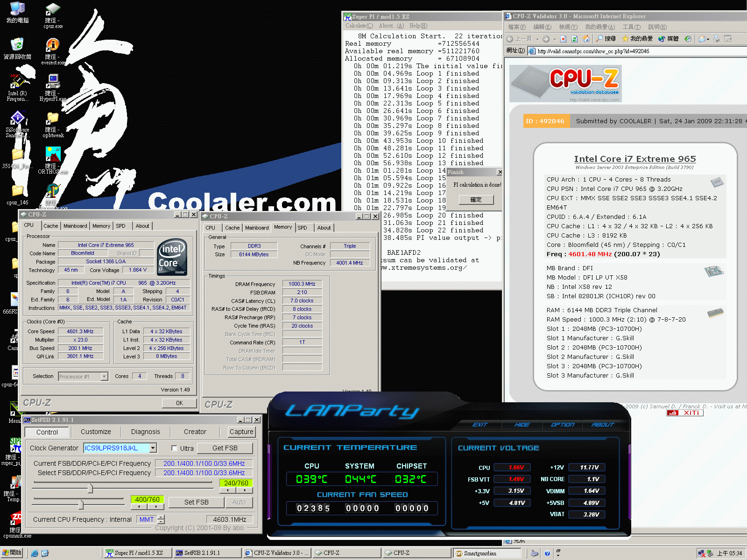Switch to Cache tab in left CPU-Z
Screen dimensions: 747x560
click(51, 226)
